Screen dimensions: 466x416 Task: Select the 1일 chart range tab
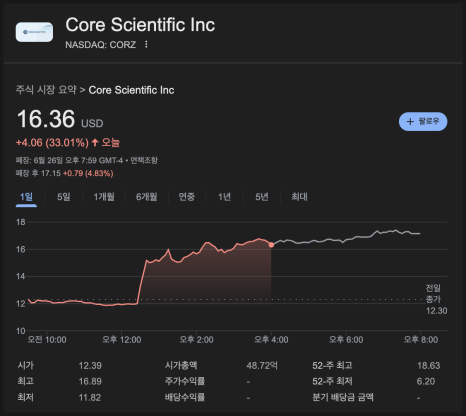[26, 197]
